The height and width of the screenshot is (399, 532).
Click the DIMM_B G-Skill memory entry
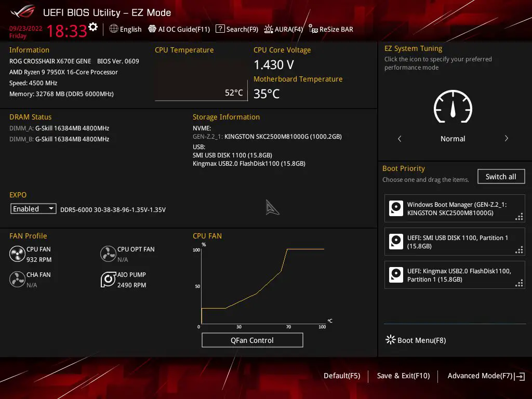pyautogui.click(x=59, y=139)
